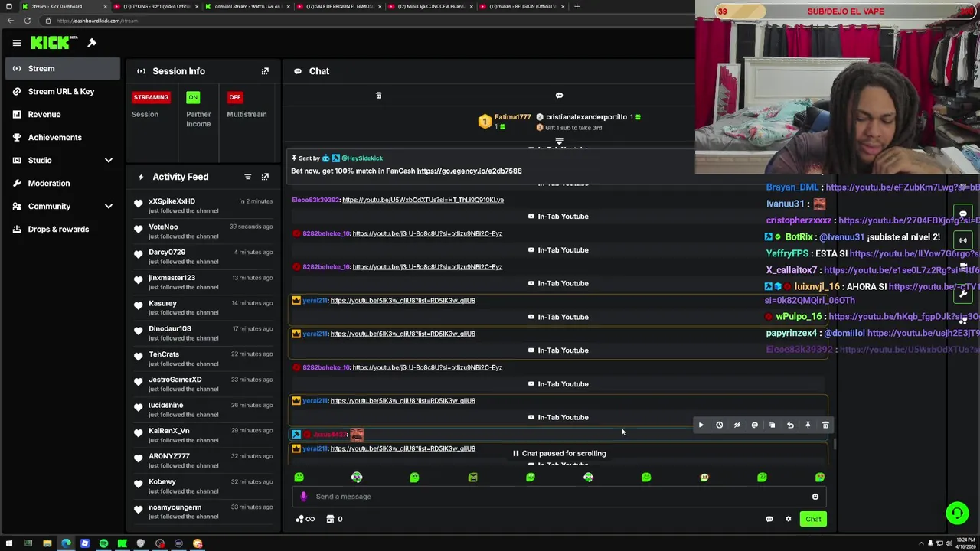Select xXSpikeXxHD in the Activity Feed
This screenshot has height=551, width=980.
coord(203,206)
